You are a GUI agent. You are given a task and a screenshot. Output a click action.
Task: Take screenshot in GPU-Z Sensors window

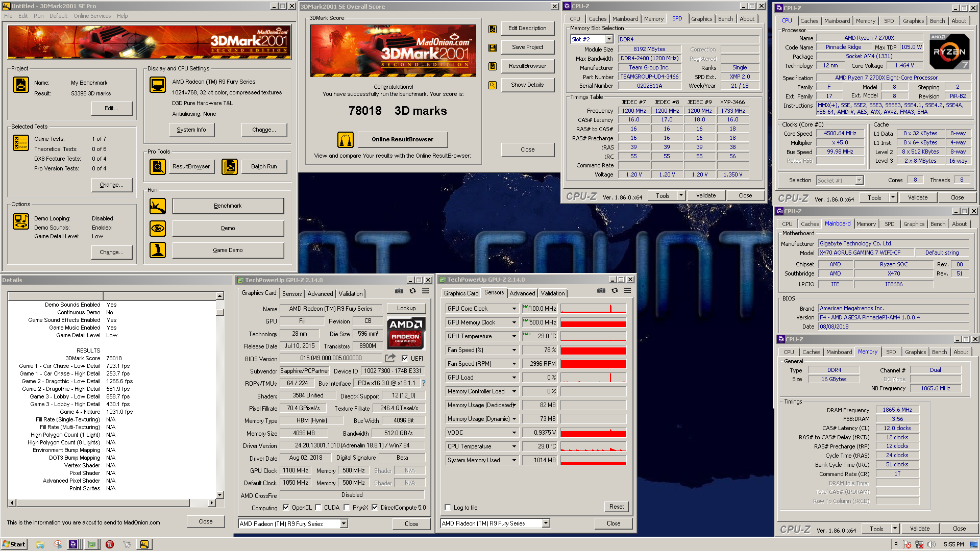pyautogui.click(x=601, y=290)
